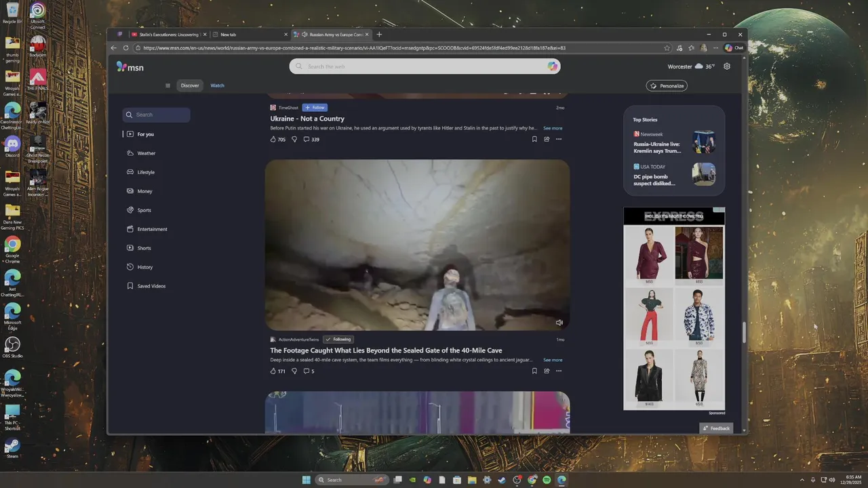Open Discord desktop shortcut

(x=12, y=146)
